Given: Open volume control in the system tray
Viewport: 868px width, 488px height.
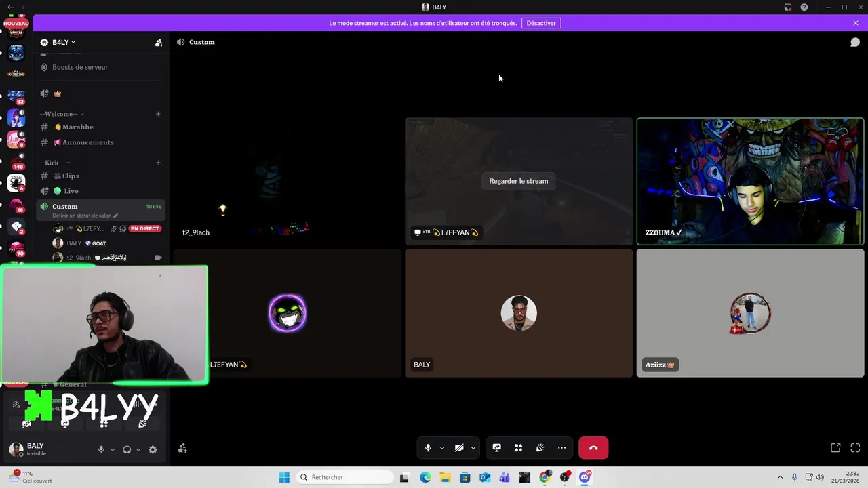Looking at the screenshot, I should coord(820,477).
